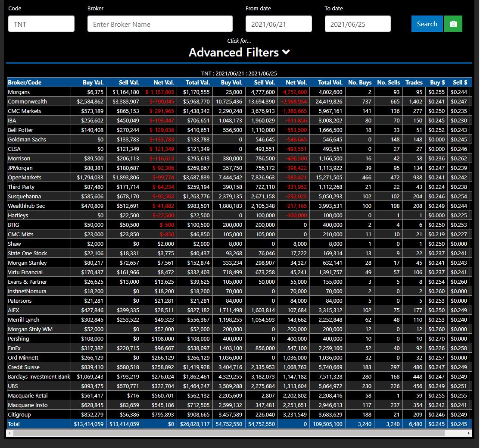Sort by Total Vol. column header
Viewport: 480px width, 448px height.
pyautogui.click(x=330, y=82)
